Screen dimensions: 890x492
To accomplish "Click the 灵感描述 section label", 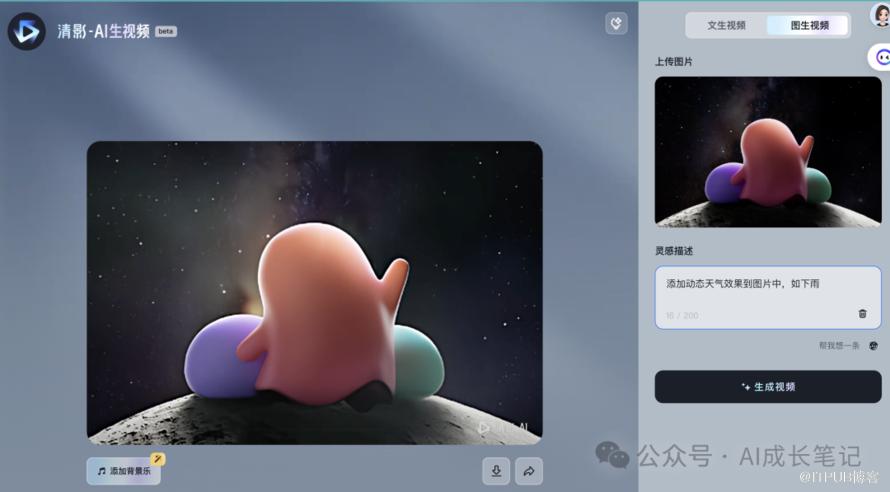I will coord(674,251).
